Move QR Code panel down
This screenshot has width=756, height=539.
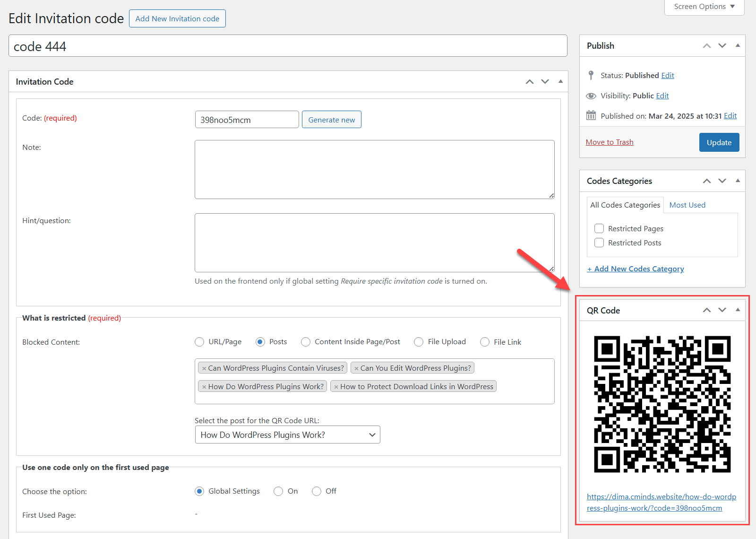722,310
